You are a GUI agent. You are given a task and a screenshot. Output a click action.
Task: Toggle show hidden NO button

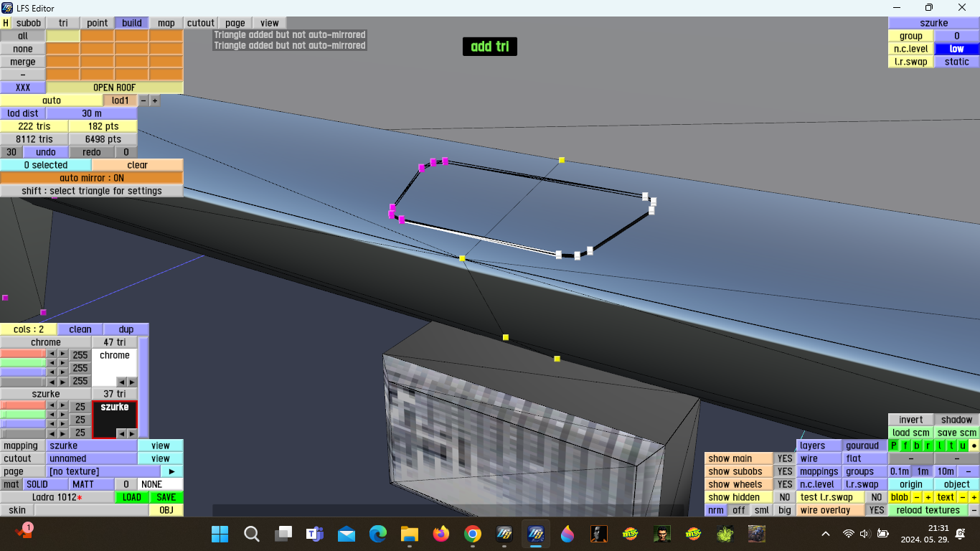pyautogui.click(x=785, y=497)
